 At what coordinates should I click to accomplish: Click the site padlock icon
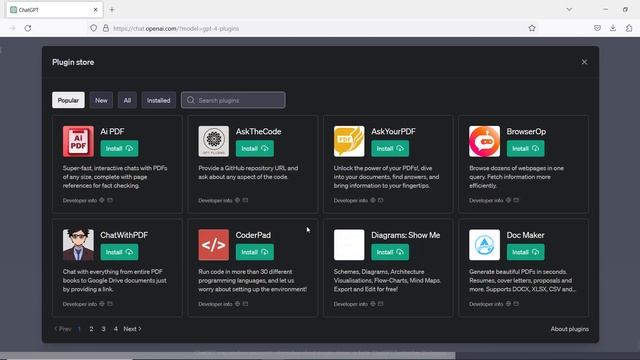[x=106, y=28]
